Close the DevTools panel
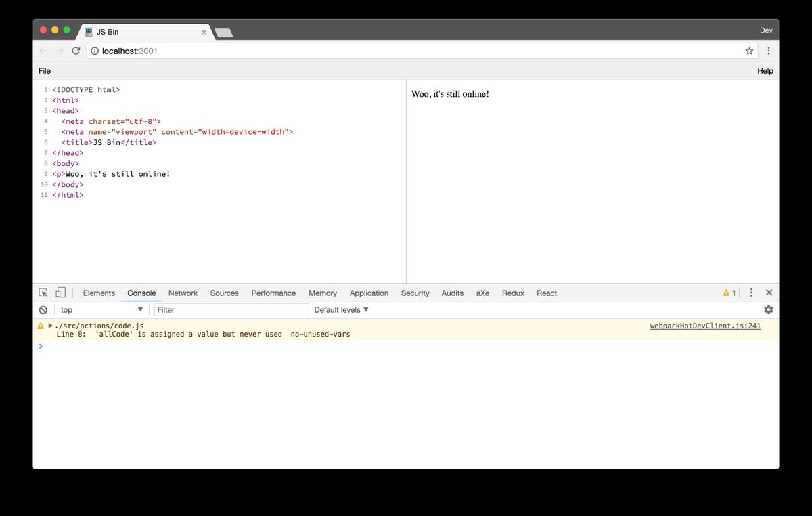812x516 pixels. (x=769, y=293)
